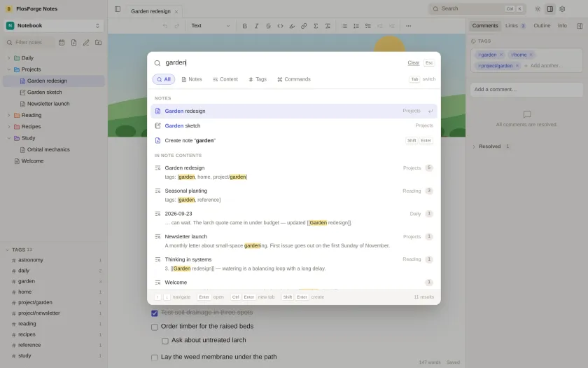Open the more options ellipsis menu

click(408, 26)
